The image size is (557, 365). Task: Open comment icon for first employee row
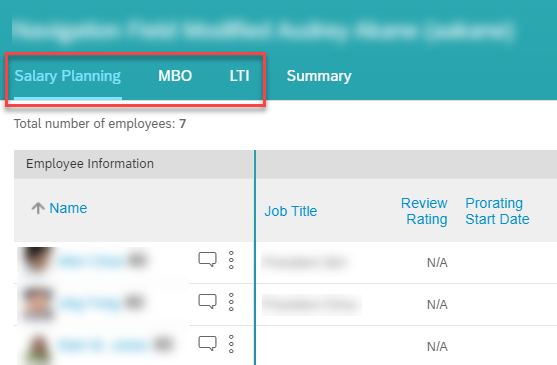[207, 260]
